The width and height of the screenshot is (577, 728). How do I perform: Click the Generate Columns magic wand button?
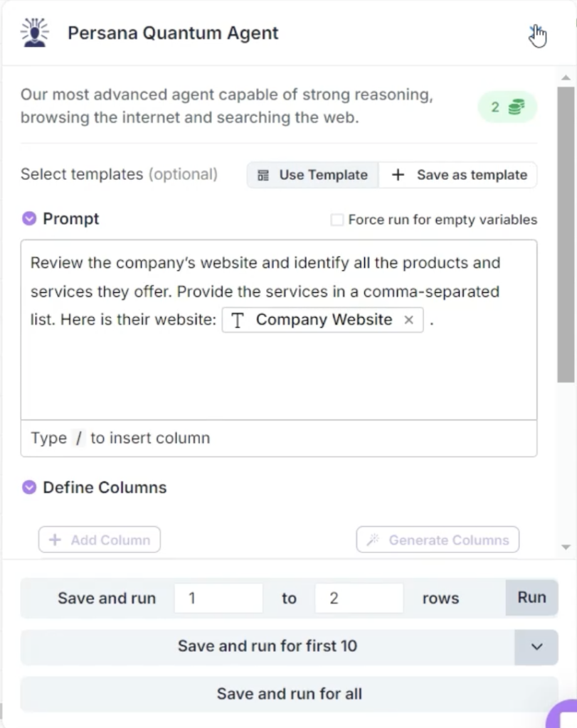click(438, 540)
